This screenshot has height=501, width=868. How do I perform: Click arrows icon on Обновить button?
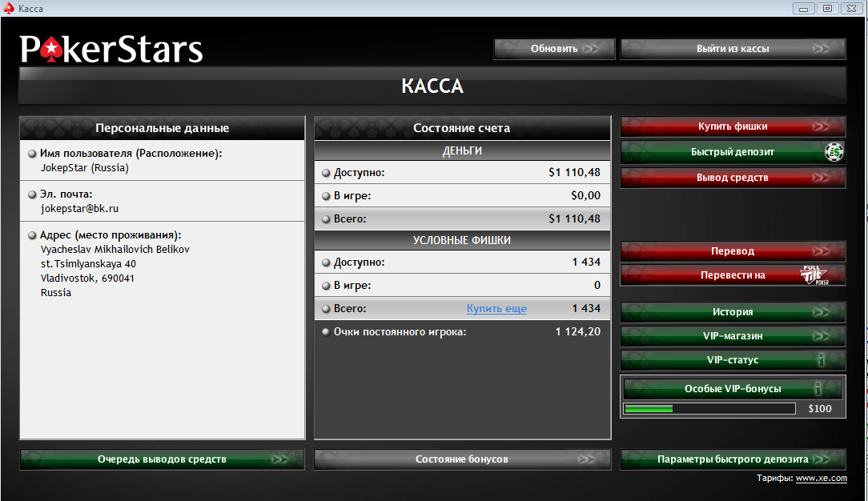[591, 49]
